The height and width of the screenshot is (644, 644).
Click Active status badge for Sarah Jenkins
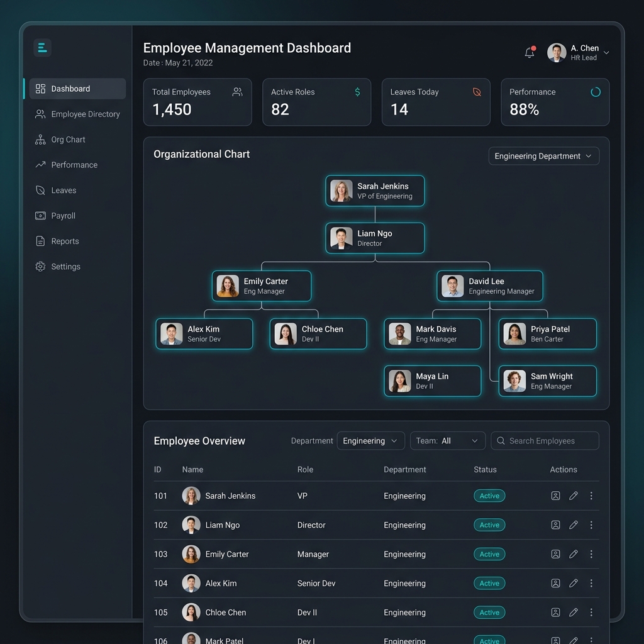pyautogui.click(x=489, y=496)
